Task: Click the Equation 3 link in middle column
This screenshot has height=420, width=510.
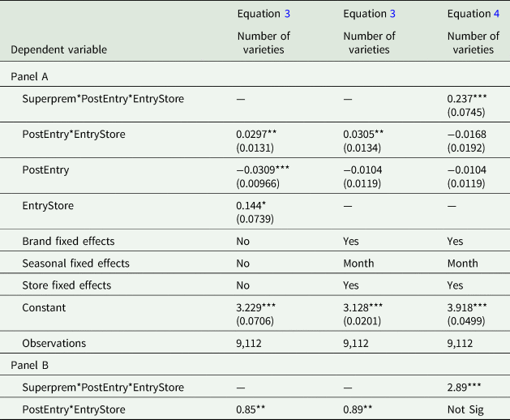Action: tap(391, 14)
